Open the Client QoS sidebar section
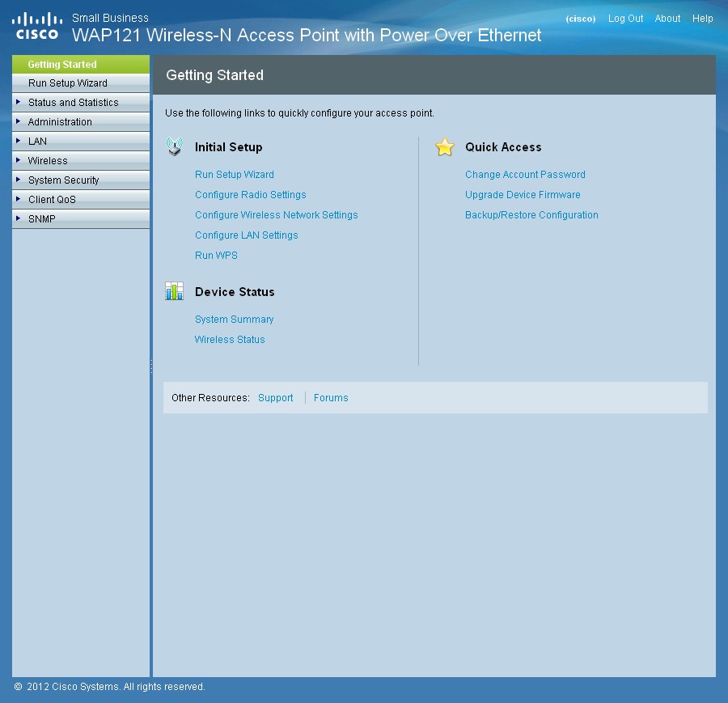728x703 pixels. [x=81, y=200]
